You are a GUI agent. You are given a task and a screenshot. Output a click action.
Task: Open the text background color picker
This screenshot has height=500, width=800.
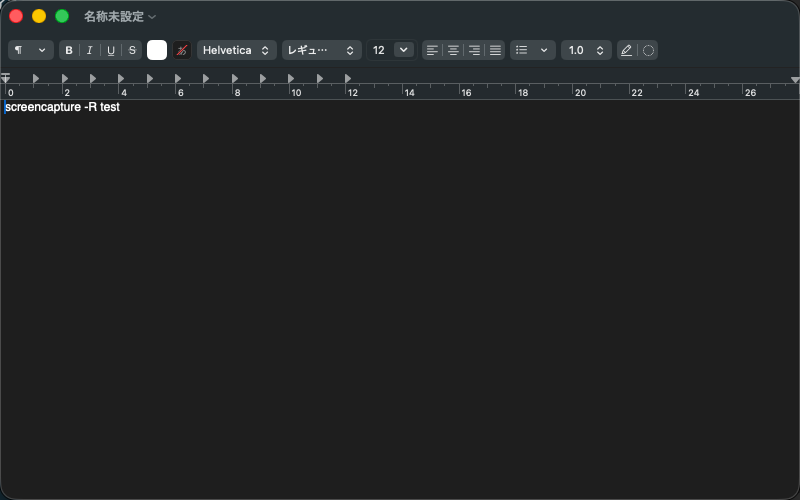(182, 50)
